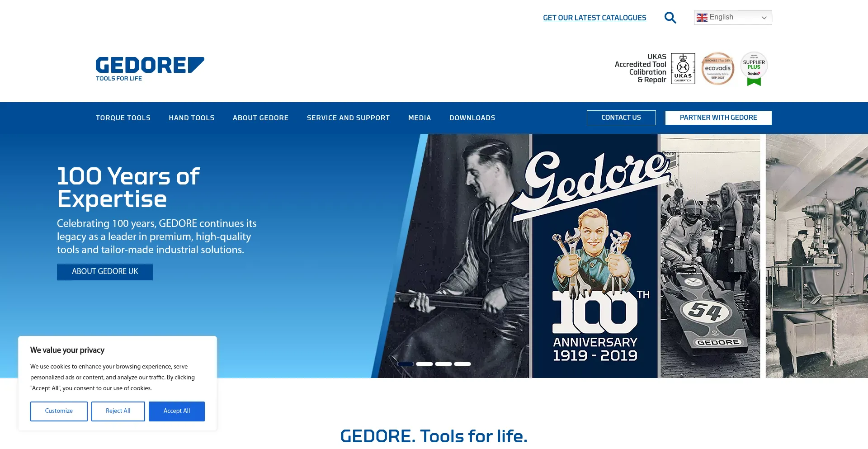Click the ecovadis bronze medal badge
The image size is (868, 449).
(717, 69)
